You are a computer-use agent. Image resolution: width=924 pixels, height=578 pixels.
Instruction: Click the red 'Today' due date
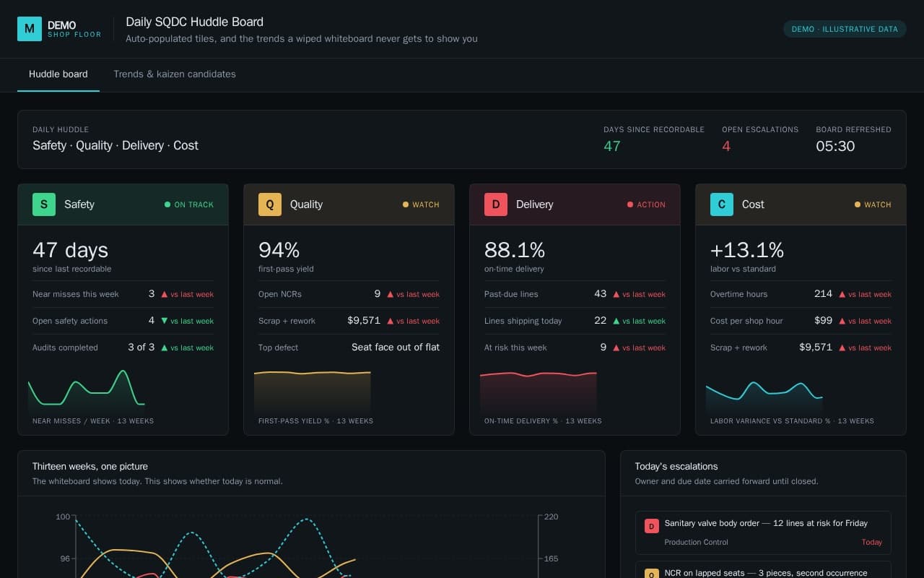tap(872, 542)
